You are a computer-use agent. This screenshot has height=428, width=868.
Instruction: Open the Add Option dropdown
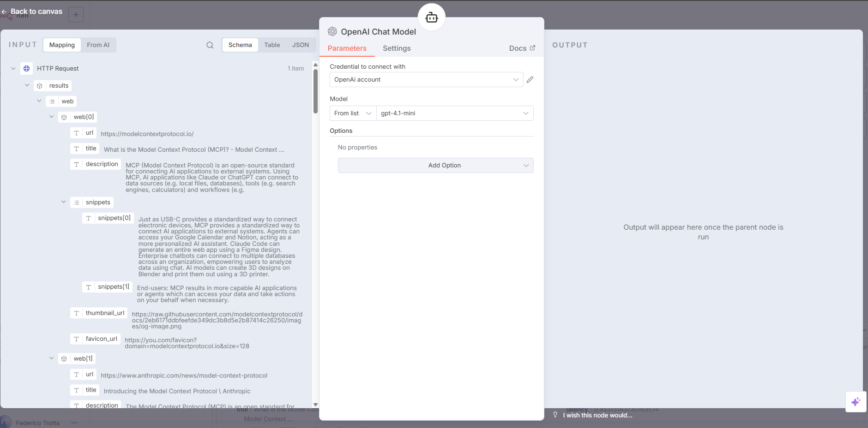pyautogui.click(x=436, y=166)
